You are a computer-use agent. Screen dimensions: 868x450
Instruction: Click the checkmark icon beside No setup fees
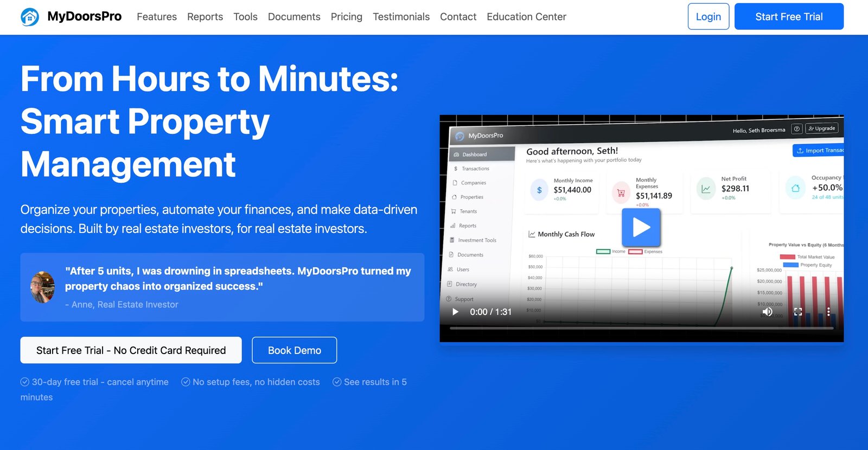pyautogui.click(x=186, y=382)
